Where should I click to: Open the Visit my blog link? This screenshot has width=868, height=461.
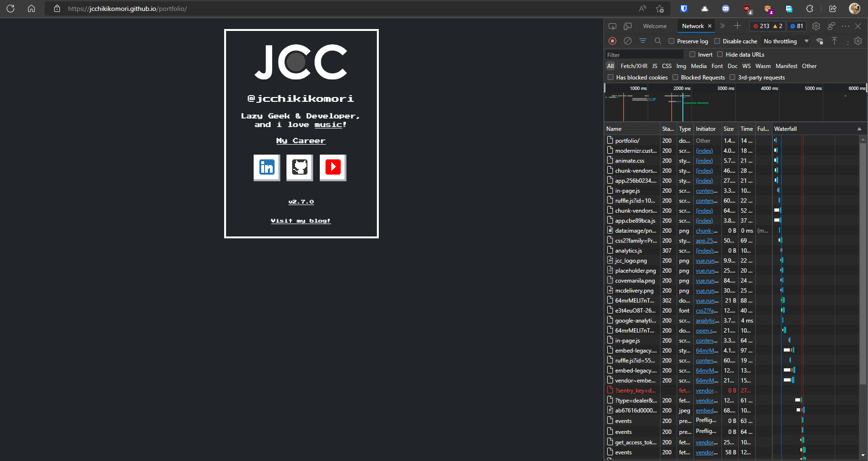301,220
